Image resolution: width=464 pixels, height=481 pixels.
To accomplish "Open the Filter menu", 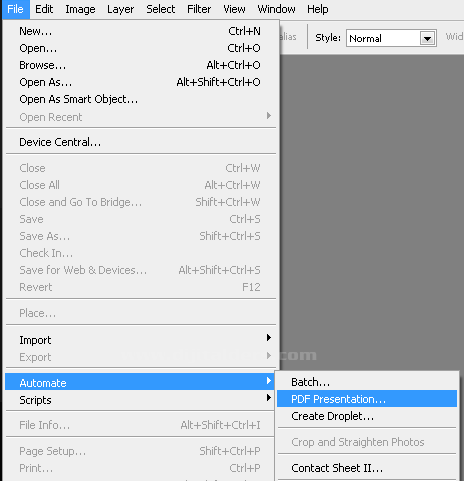I will tap(199, 9).
